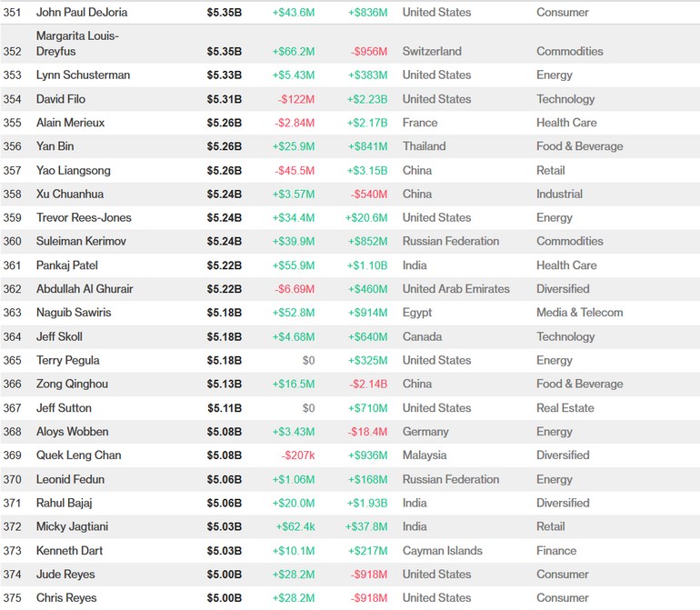The height and width of the screenshot is (610, 700).
Task: Click the Media & Telecom industry cell
Action: [579, 313]
